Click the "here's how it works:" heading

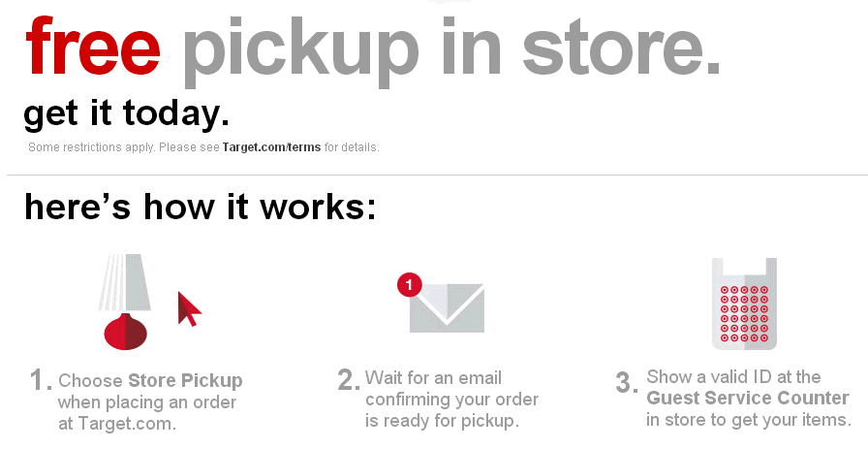[x=200, y=207]
